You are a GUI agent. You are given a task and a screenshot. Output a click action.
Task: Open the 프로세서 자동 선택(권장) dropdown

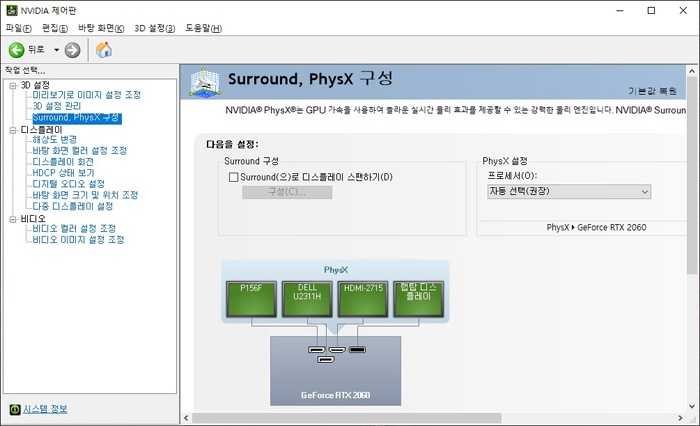click(x=569, y=192)
